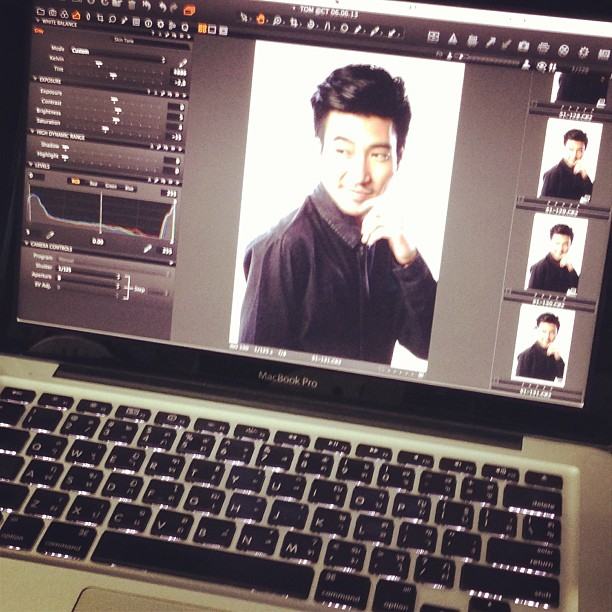Select the Green channel tab in Levels
The height and width of the screenshot is (612, 612).
[x=111, y=185]
